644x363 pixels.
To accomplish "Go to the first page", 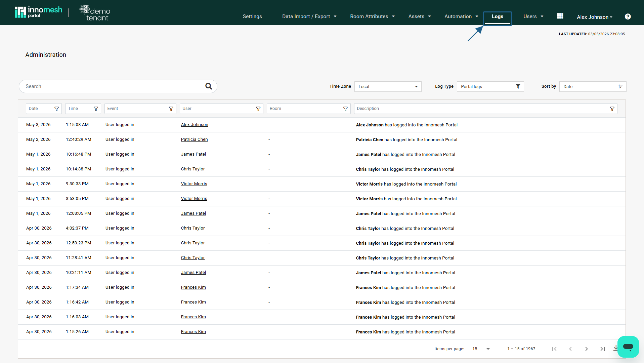I will [x=554, y=349].
